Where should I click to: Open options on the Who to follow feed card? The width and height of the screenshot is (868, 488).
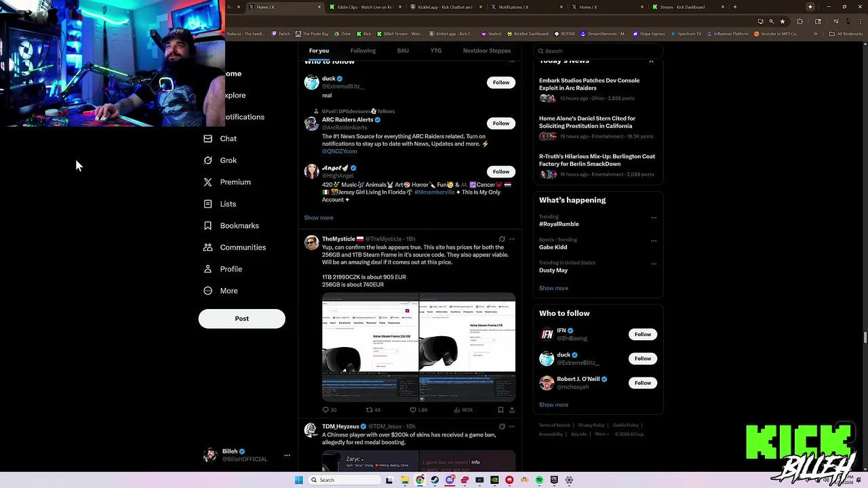512,62
